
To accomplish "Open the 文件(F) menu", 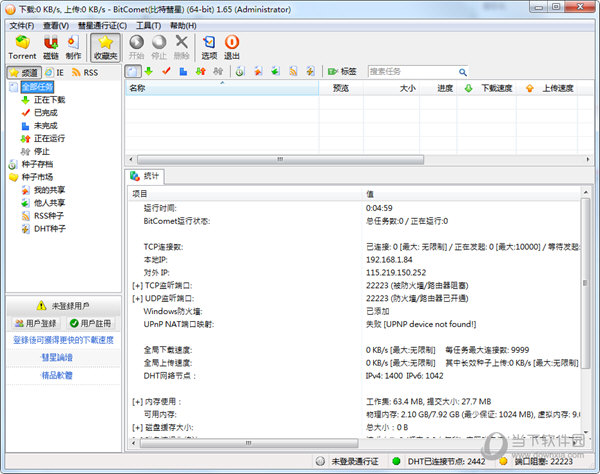I will [x=22, y=26].
